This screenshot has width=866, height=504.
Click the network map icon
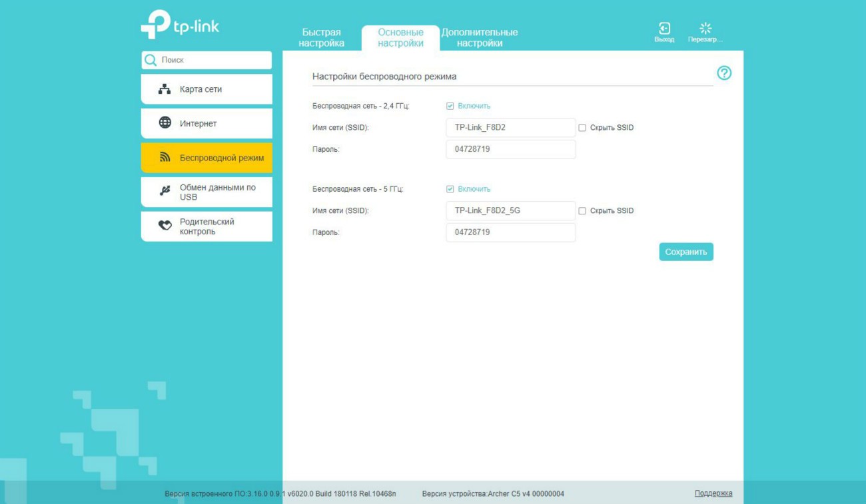pyautogui.click(x=165, y=89)
